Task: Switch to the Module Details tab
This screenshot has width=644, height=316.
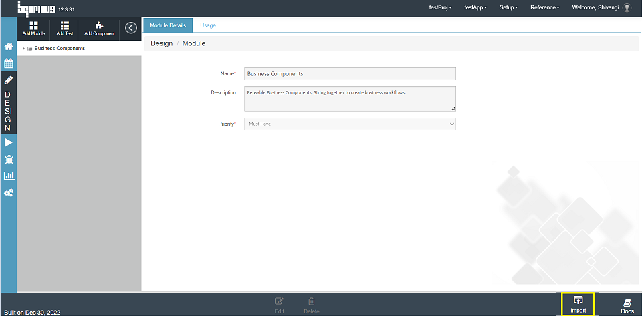Action: click(x=168, y=25)
